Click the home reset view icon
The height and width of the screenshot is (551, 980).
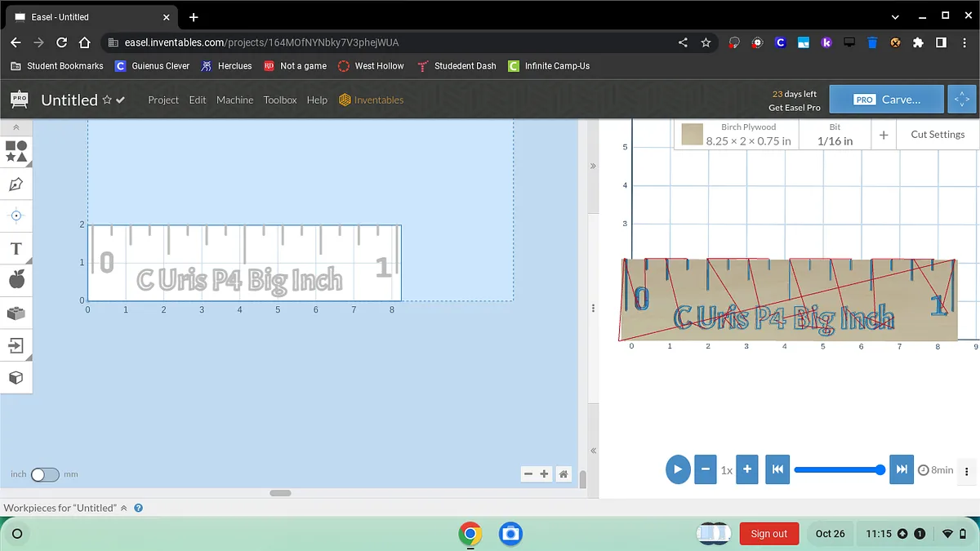(563, 474)
